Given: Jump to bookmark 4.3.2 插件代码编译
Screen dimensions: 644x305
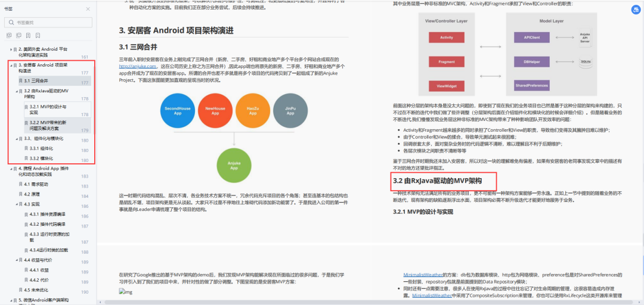Looking at the screenshot, I should coord(47,224).
